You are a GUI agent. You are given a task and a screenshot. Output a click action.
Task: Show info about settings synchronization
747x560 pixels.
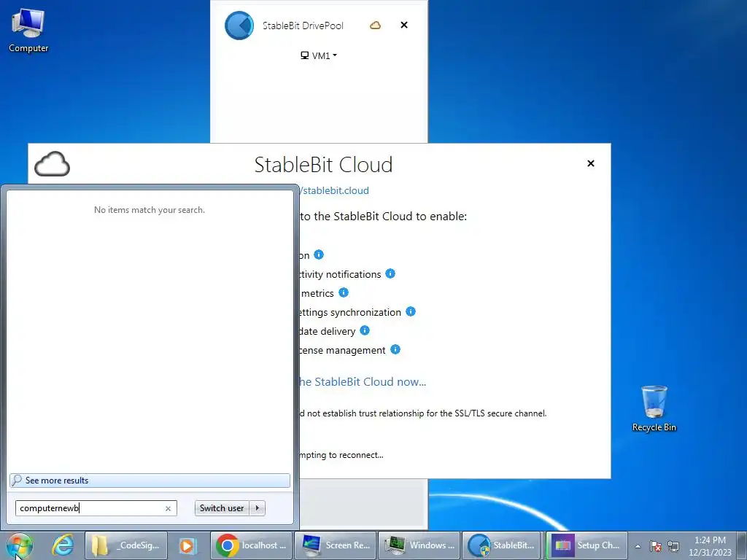pyautogui.click(x=411, y=311)
